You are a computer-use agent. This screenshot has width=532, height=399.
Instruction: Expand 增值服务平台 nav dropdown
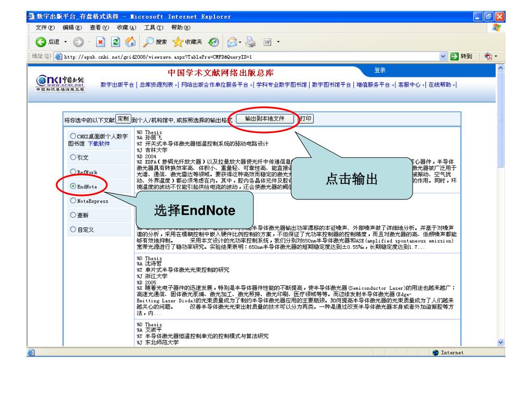click(x=393, y=85)
